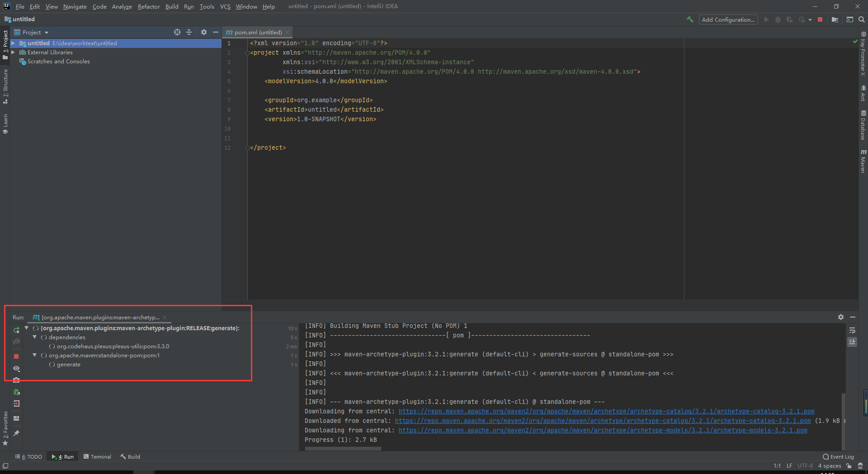Open Project Structure from the top toolbar

tap(835, 19)
